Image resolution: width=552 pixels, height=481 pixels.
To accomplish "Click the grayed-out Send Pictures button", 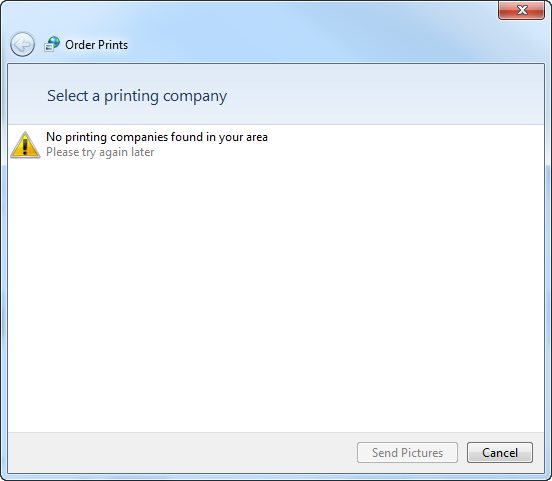I will (407, 452).
